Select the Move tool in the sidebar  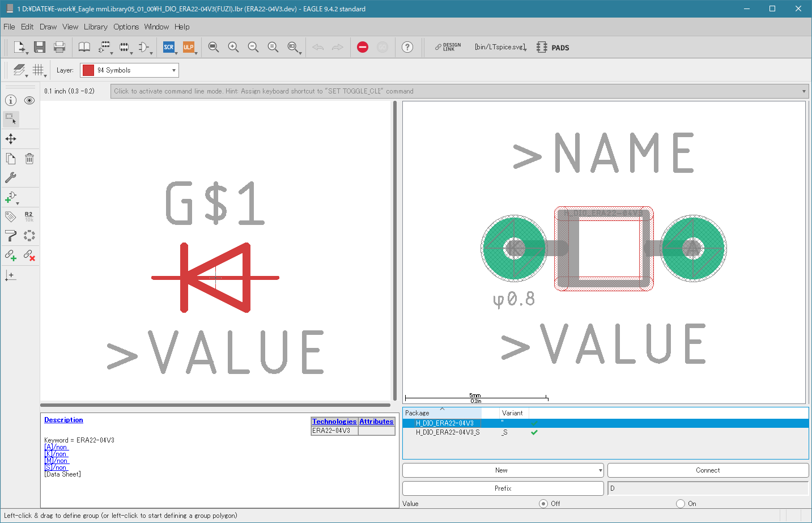point(11,139)
